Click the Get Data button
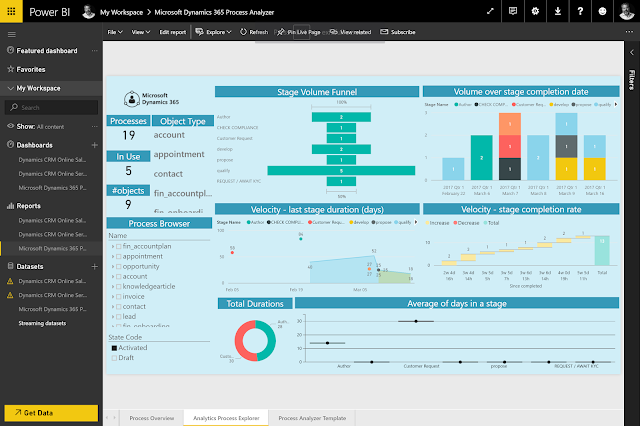The image size is (640, 426). (x=51, y=413)
